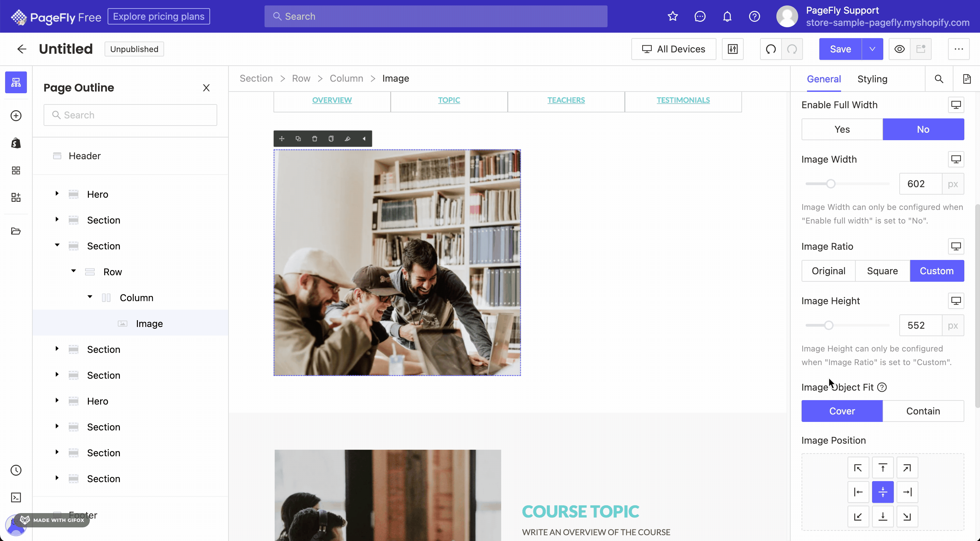980x541 pixels.
Task: Open the chat bubble icon in header
Action: [x=700, y=16]
